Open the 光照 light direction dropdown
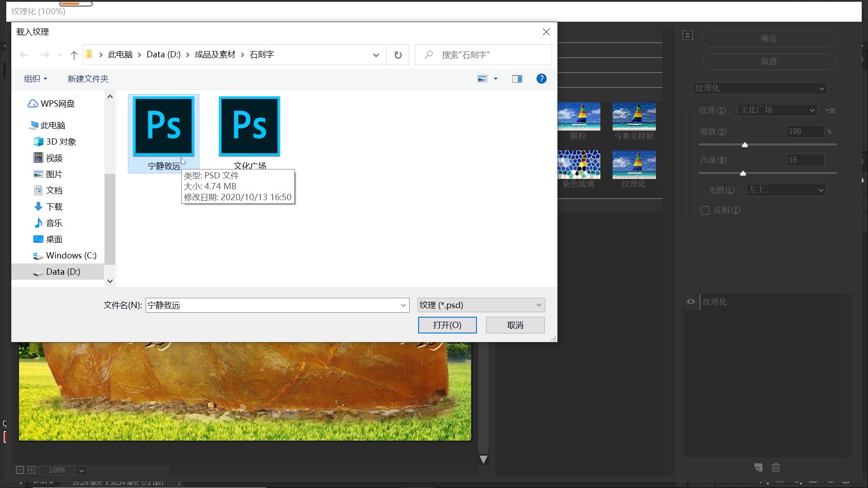Viewport: 868px width, 488px height. pos(786,190)
